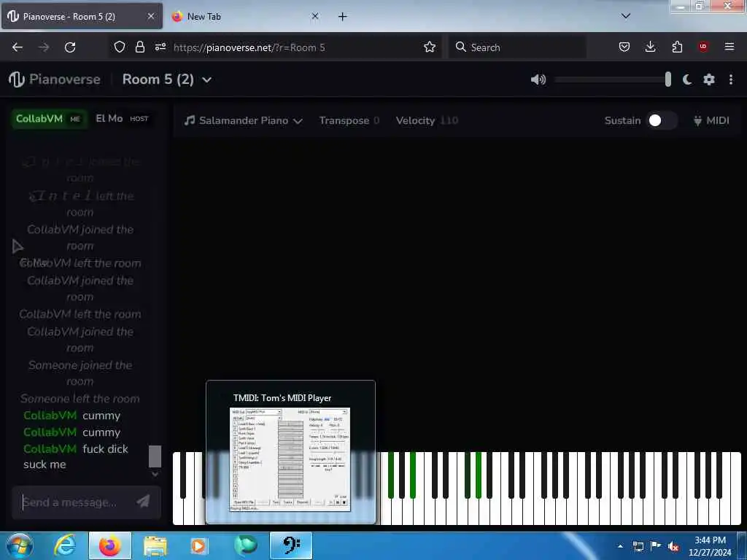The image size is (747, 560).
Task: Click the site security padlock icon
Action: pos(139,47)
